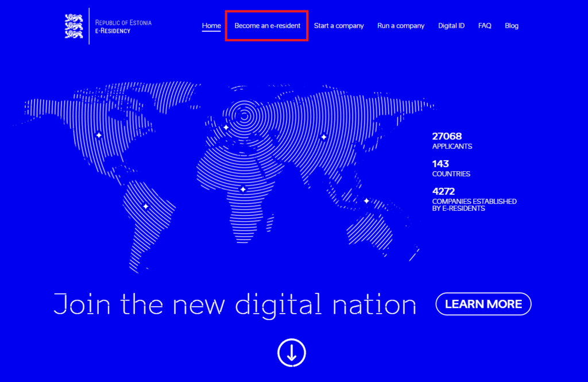Select the star marker on North America
The image size is (588, 382).
coord(99,135)
